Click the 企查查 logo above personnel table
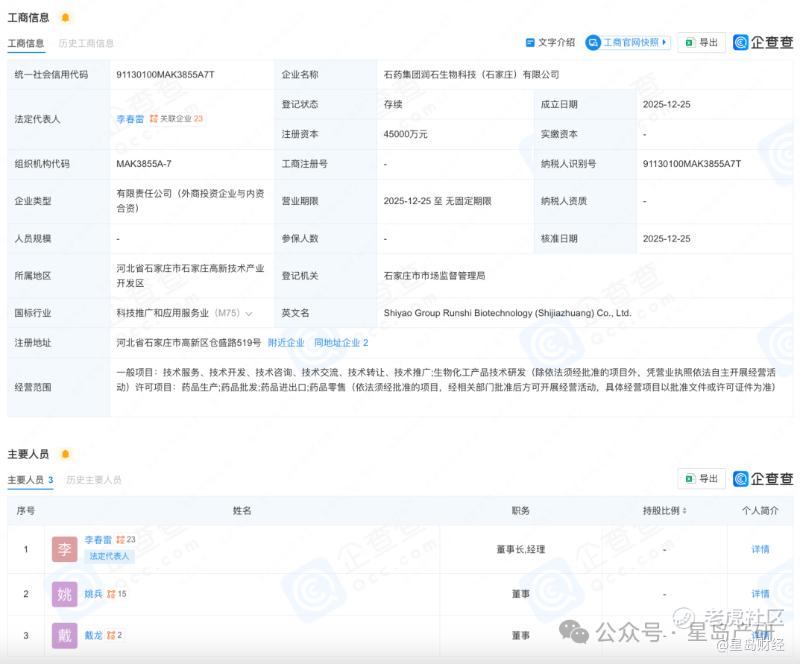The height and width of the screenshot is (664, 800). tap(763, 478)
